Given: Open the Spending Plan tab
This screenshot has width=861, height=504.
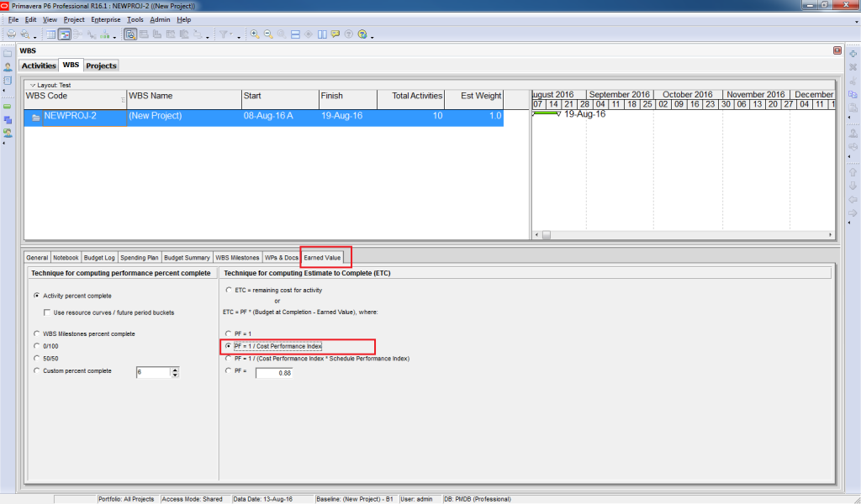Looking at the screenshot, I should click(x=140, y=257).
